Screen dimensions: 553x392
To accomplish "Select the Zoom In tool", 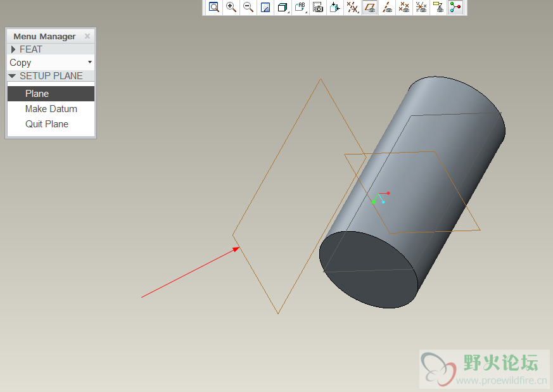I will pos(231,7).
